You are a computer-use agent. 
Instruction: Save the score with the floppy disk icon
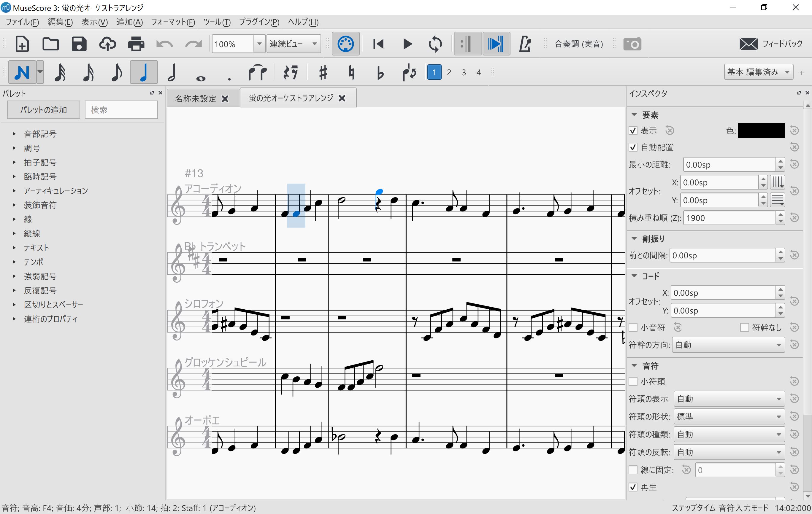pos(79,44)
